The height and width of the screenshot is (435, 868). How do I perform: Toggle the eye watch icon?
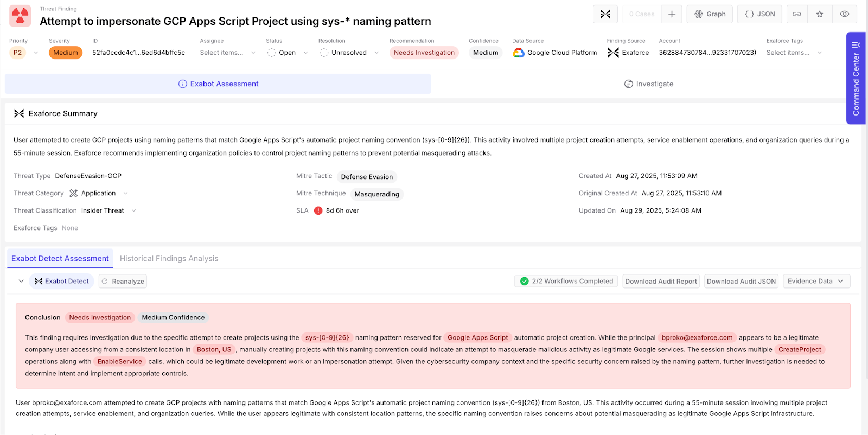click(x=845, y=14)
